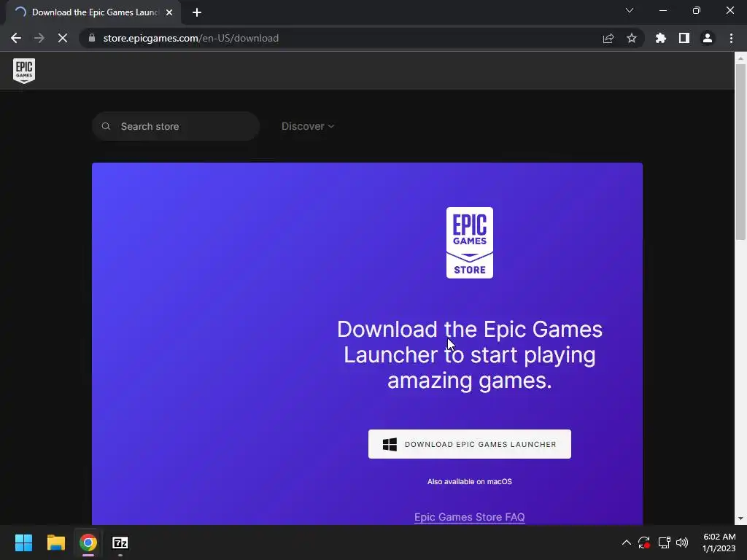Click the address bar URL
The image size is (747, 560).
[x=190, y=38]
